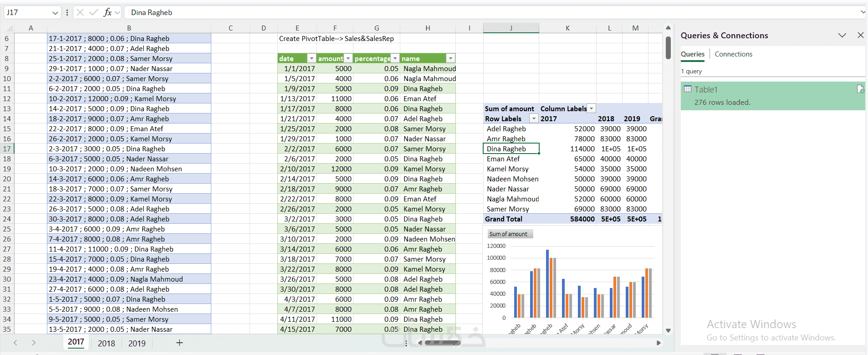Switch to the Connections tab
This screenshot has width=868, height=355.
pyautogui.click(x=733, y=54)
